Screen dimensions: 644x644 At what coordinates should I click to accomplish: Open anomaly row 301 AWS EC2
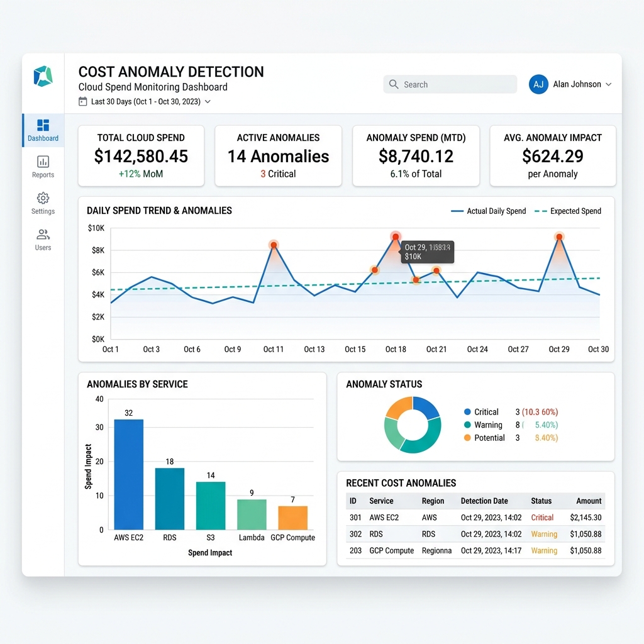tap(475, 518)
